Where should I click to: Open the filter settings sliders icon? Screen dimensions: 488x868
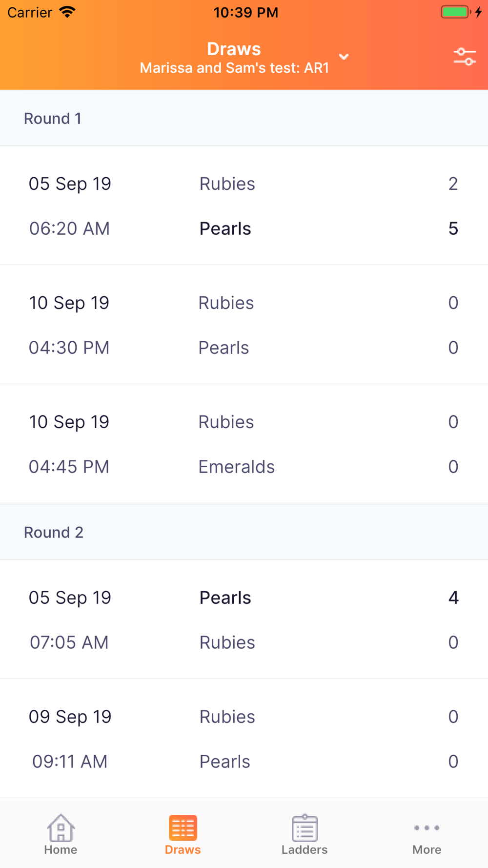point(465,57)
